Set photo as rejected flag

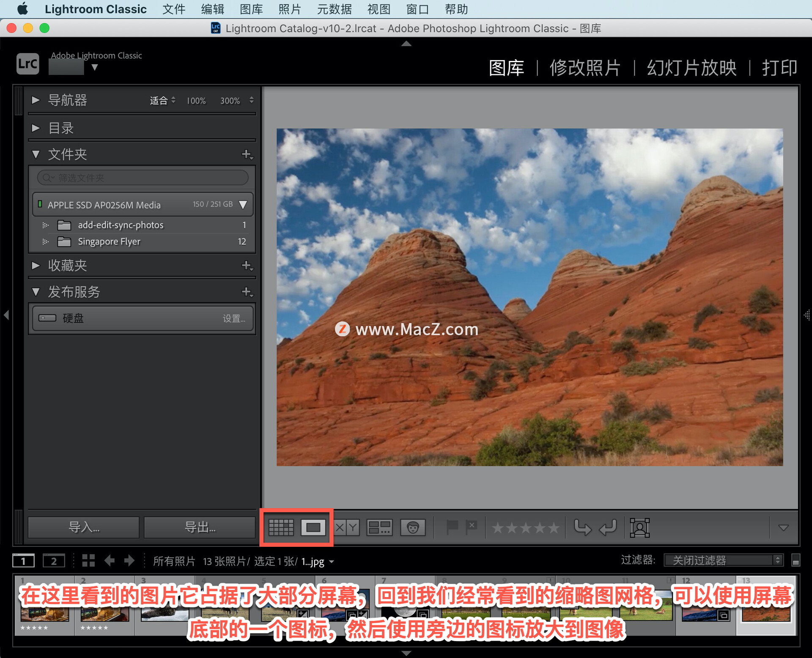471,527
